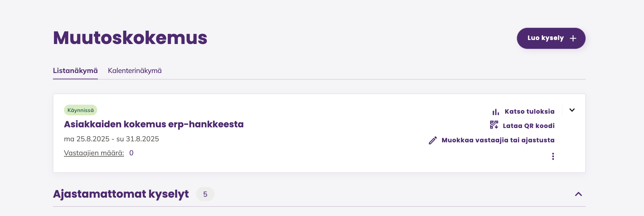Click the Vastaajien määrä link
The width and height of the screenshot is (644, 216).
click(94, 153)
